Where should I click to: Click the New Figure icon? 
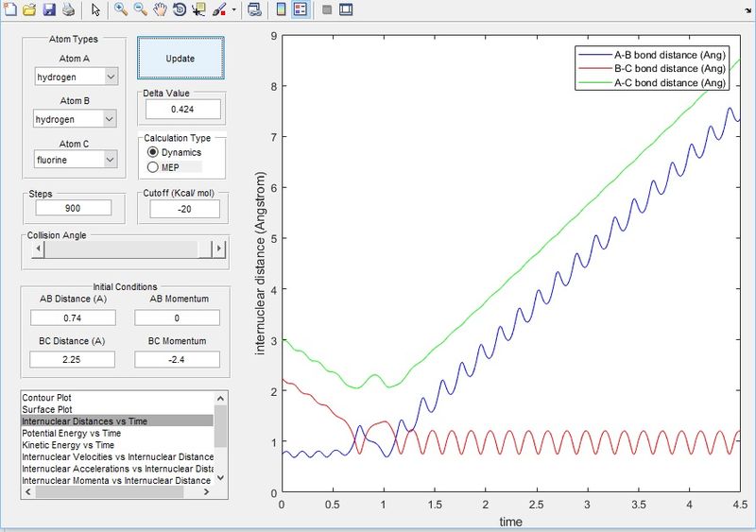coord(9,10)
